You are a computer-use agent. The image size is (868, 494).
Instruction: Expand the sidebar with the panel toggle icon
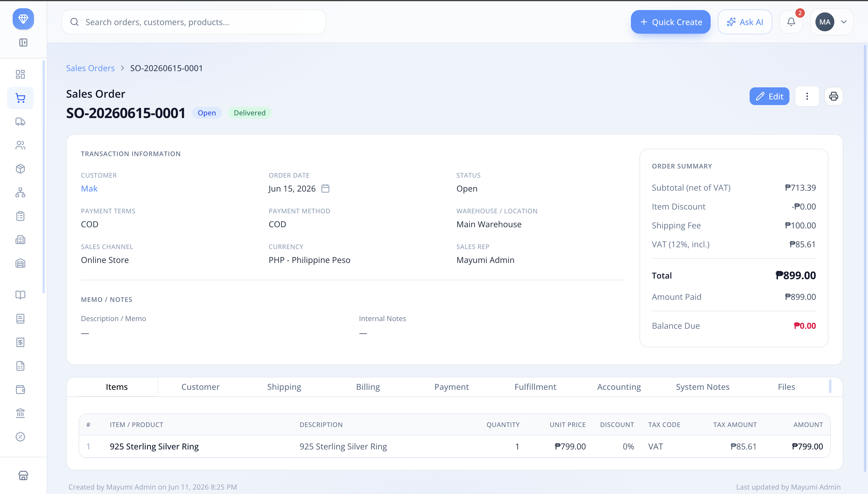click(23, 42)
